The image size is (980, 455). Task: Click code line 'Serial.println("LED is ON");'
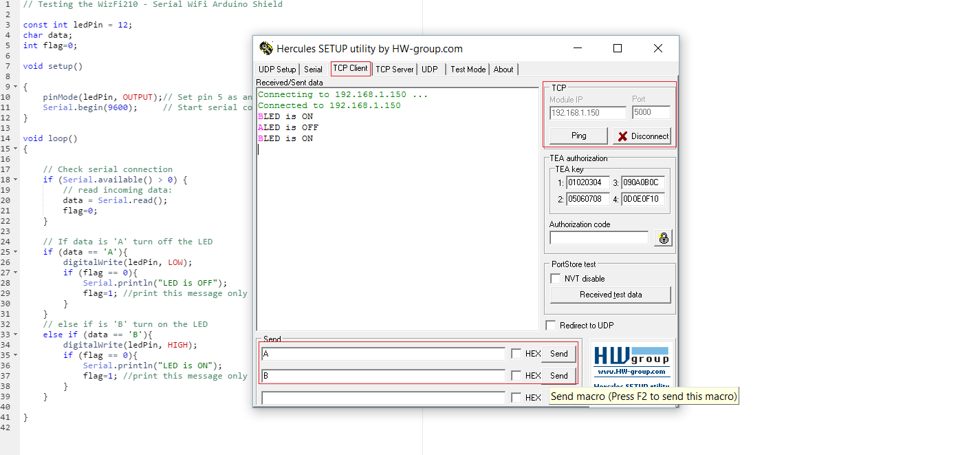153,366
